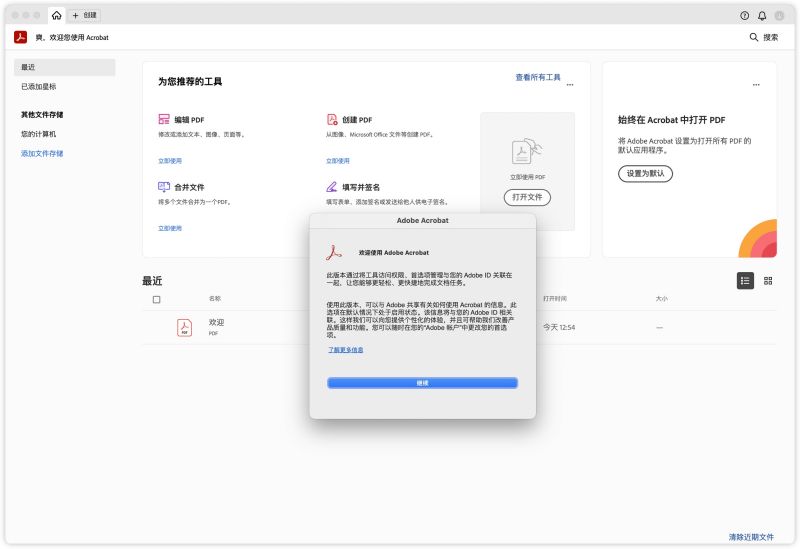Open more options for default PDF card

click(756, 85)
